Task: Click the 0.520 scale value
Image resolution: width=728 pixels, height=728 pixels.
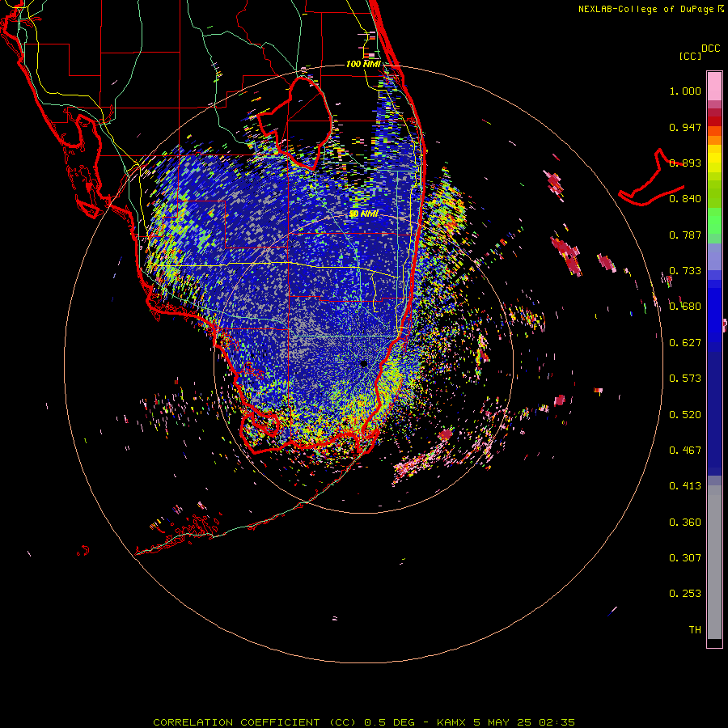Action: pyautogui.click(x=685, y=414)
